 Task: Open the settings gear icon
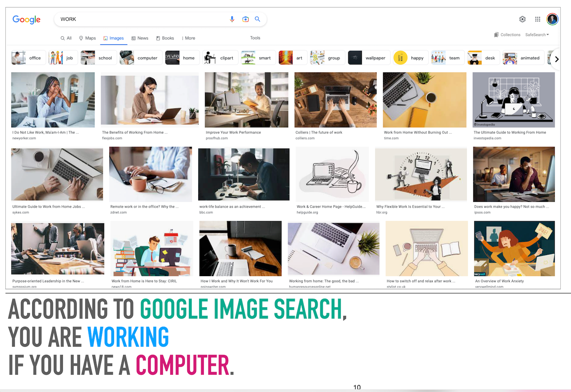click(x=522, y=19)
